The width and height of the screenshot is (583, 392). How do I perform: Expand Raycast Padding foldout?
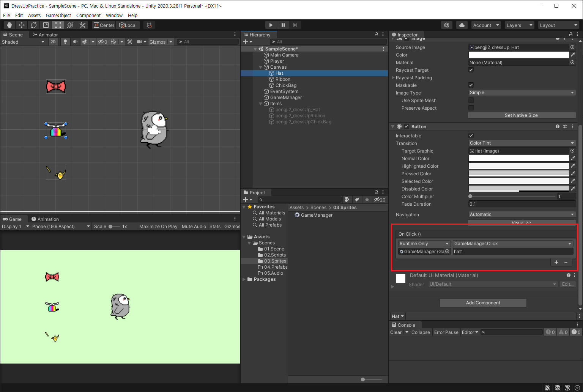point(393,77)
